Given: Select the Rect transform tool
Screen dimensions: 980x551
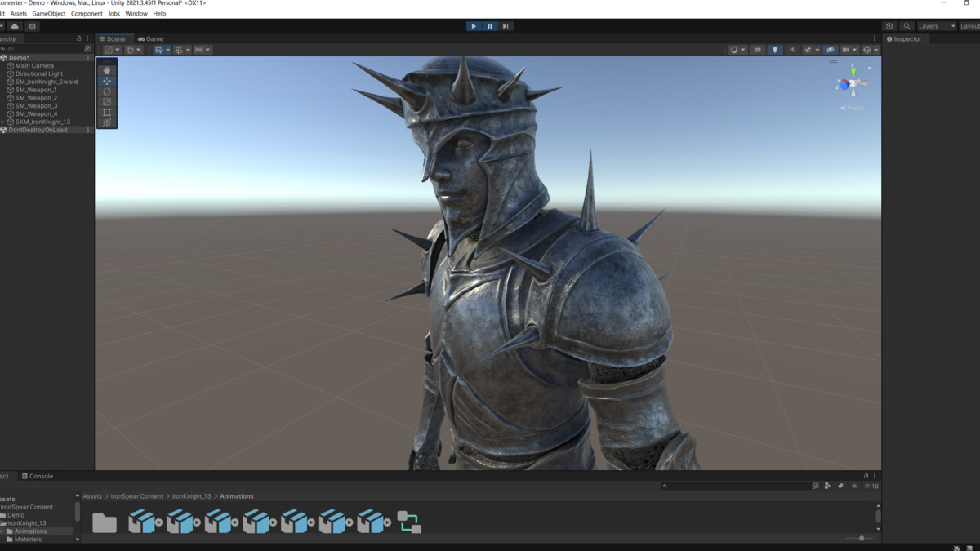Looking at the screenshot, I should pos(107,113).
